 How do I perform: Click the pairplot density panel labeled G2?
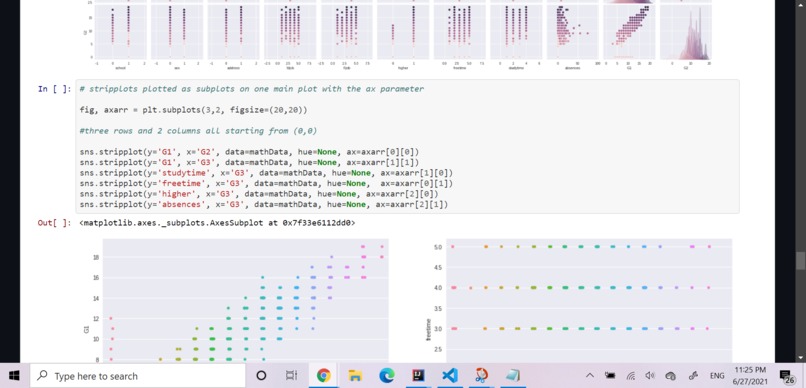coord(685,32)
